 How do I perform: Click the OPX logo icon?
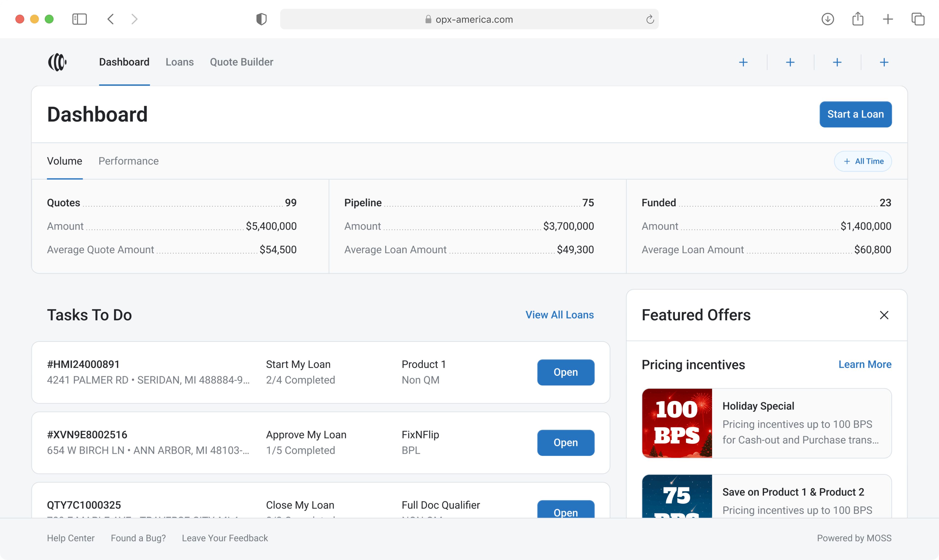click(57, 62)
